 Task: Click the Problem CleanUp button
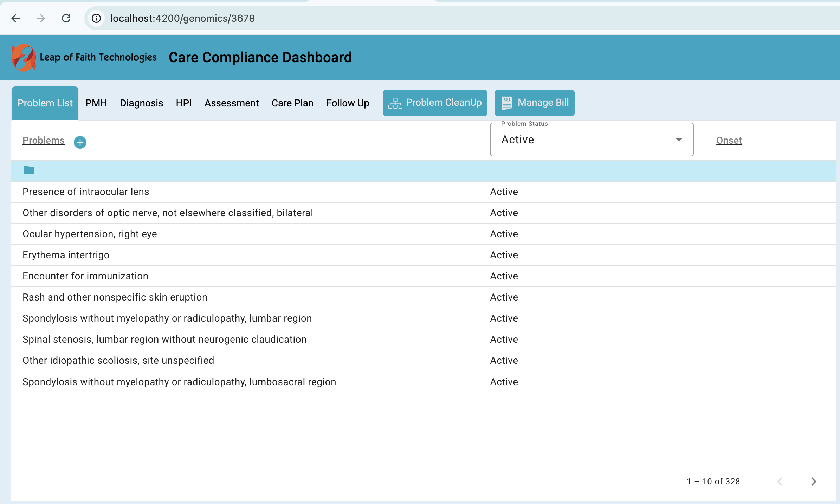(x=435, y=103)
